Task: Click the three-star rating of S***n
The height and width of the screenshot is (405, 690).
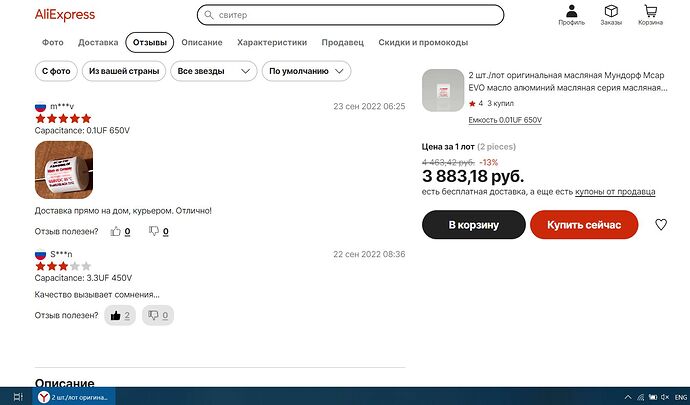Action: point(63,266)
